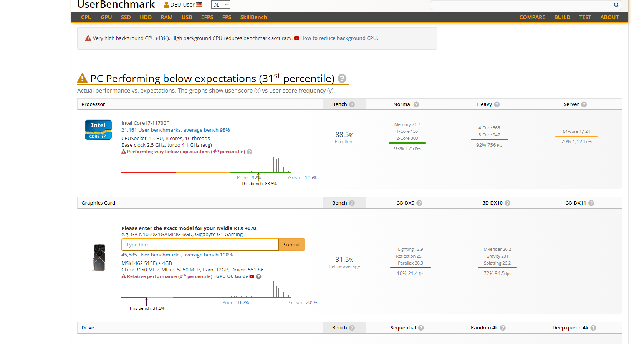Click the '10% 21.4 fps' DX9 score

coord(411,273)
